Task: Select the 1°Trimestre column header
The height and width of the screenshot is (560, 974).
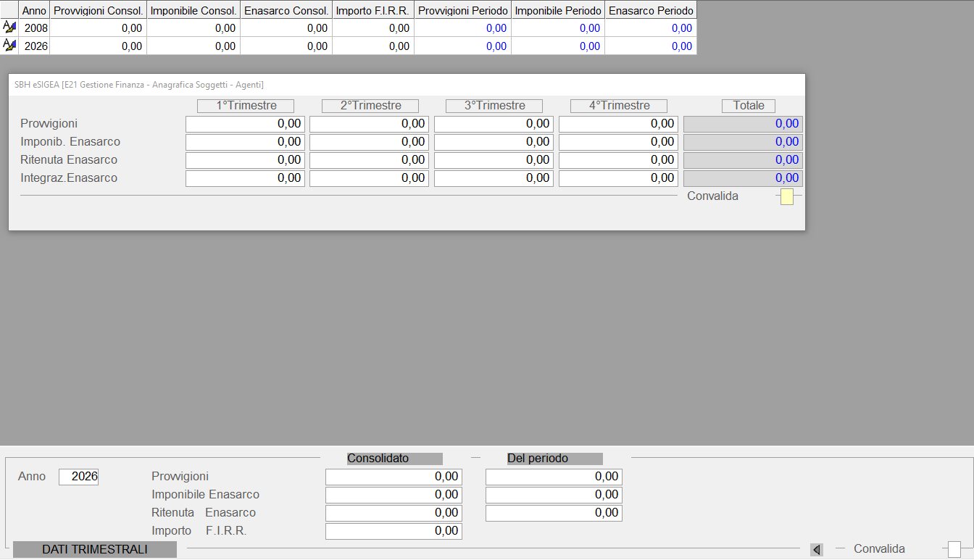Action: click(246, 106)
